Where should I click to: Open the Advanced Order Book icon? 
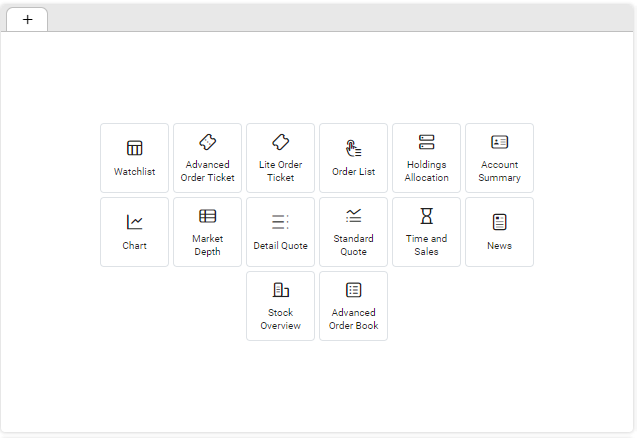tap(353, 290)
